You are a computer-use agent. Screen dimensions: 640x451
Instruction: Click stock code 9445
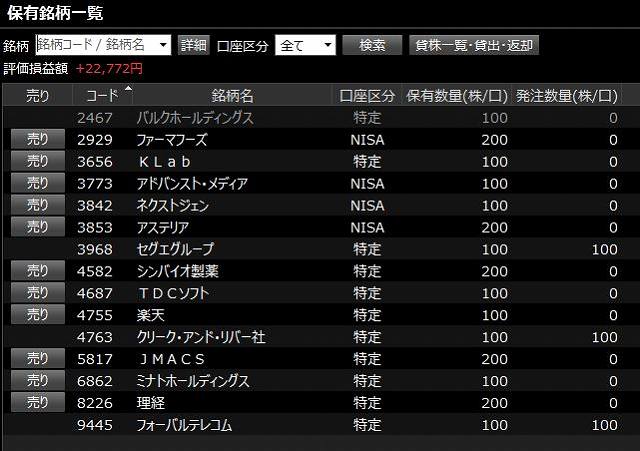pos(95,425)
